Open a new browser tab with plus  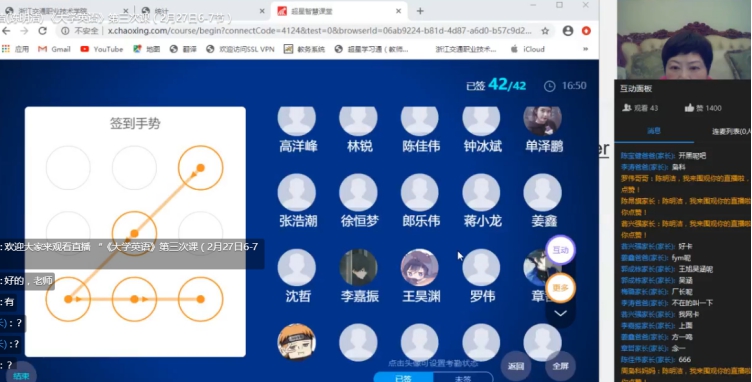[x=420, y=11]
